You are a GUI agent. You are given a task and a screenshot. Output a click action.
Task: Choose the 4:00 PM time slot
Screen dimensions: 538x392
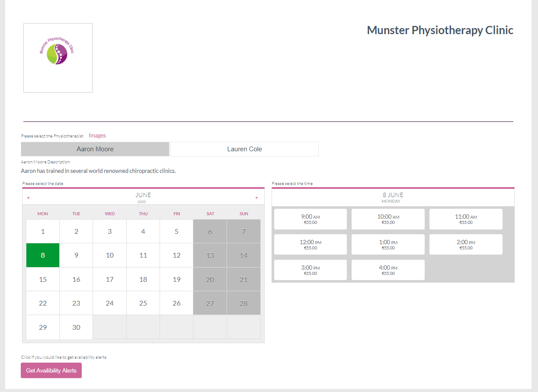(x=388, y=270)
